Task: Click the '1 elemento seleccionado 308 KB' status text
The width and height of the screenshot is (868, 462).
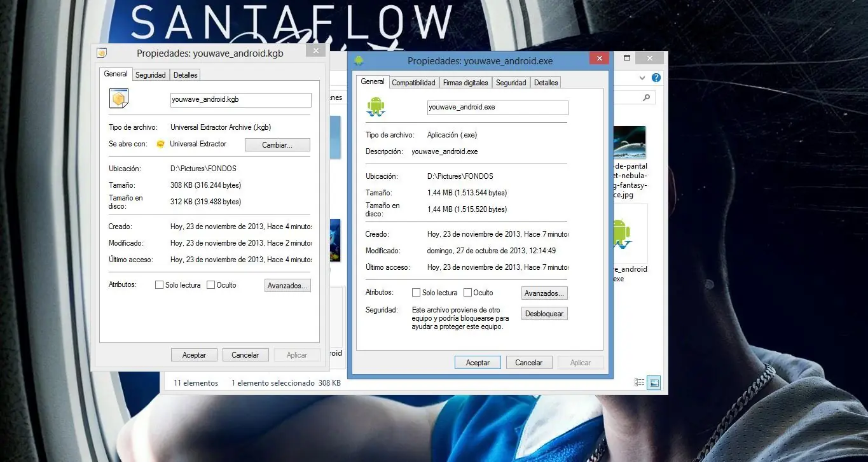Action: click(286, 383)
